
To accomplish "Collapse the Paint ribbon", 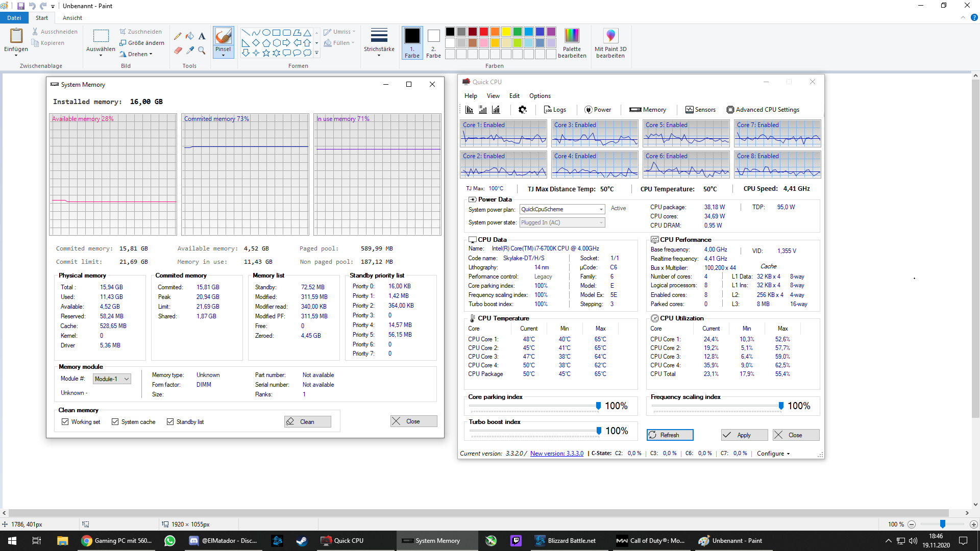I will point(963,17).
